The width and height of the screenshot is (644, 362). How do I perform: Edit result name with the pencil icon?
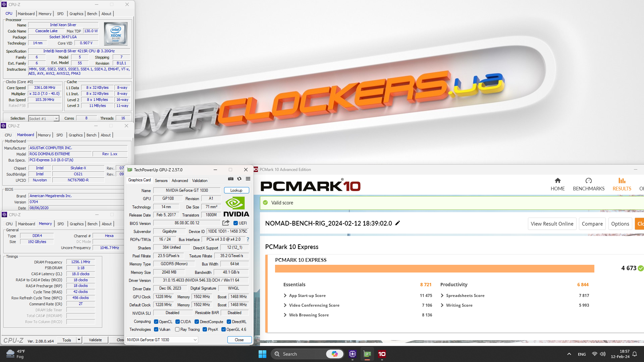pos(398,223)
